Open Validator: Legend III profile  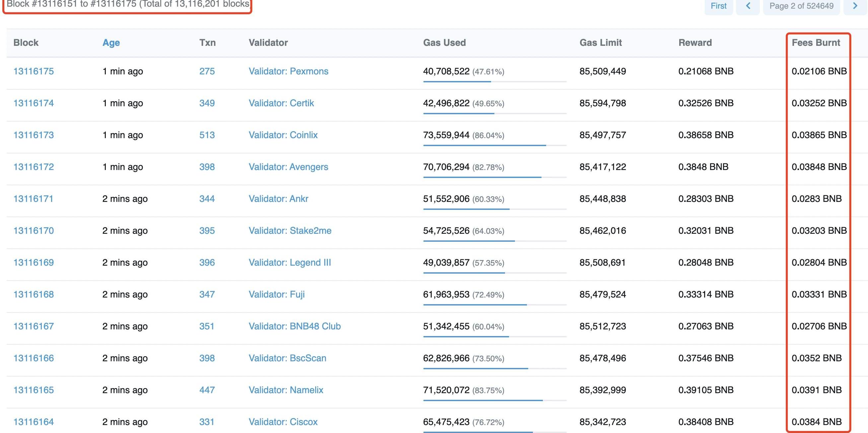(289, 262)
